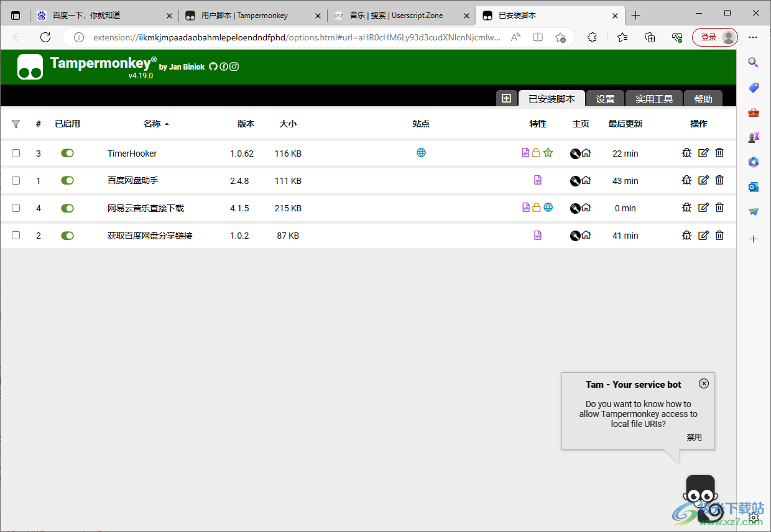771x532 pixels.
Task: Disable the 网易云音乐直接下载 script toggle
Action: [x=67, y=208]
